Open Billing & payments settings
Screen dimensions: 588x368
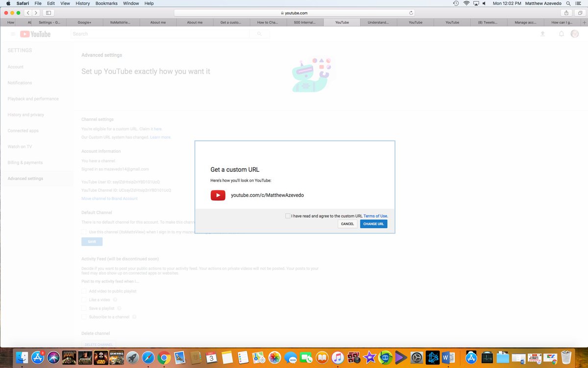pyautogui.click(x=25, y=162)
